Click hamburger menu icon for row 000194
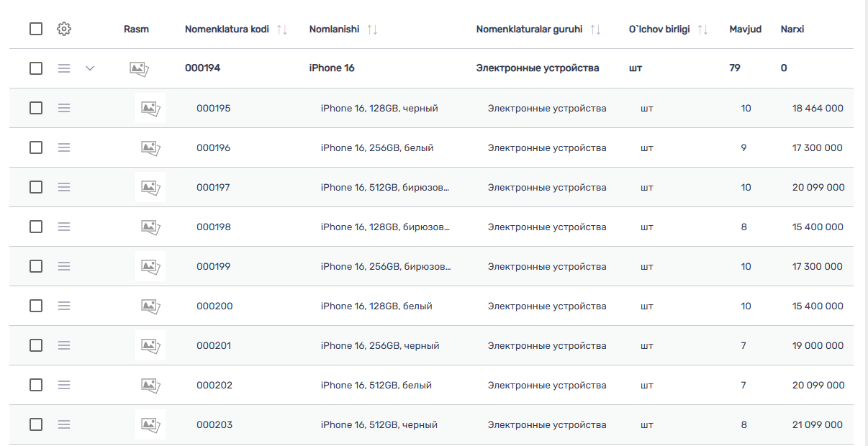 [64, 68]
